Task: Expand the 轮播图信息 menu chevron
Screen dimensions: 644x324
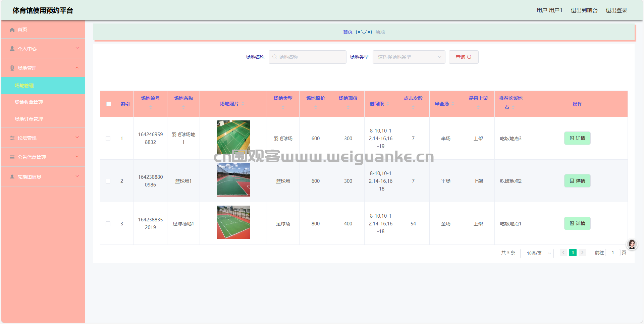Action: click(x=77, y=176)
